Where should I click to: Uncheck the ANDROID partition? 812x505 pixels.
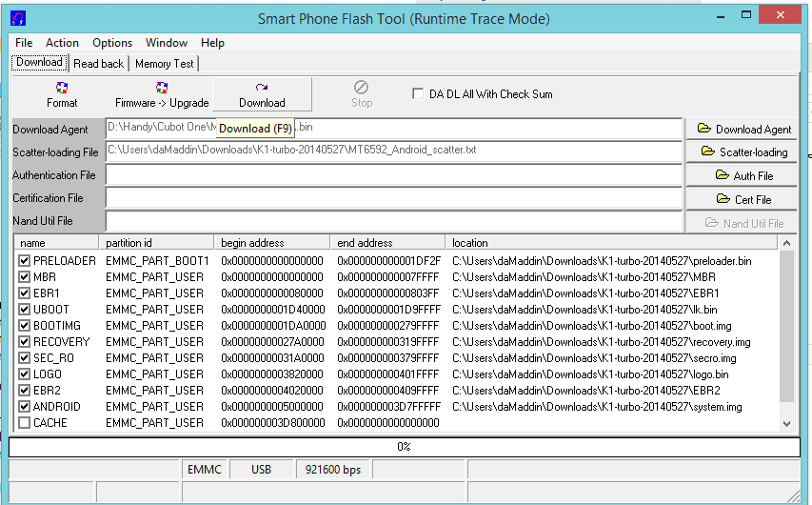point(24,407)
